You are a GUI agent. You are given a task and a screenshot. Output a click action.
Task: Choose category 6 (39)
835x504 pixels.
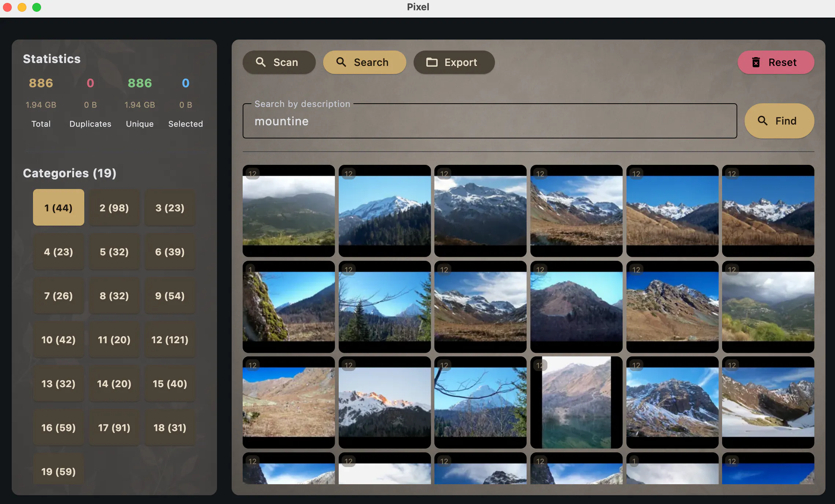(x=170, y=252)
